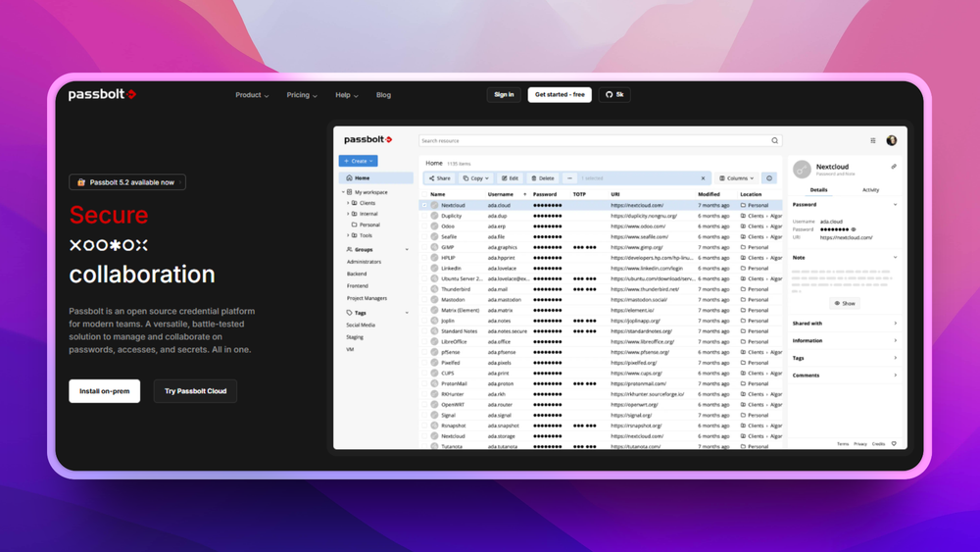Viewport: 980px width, 552px height.
Task: Open the more actions ellipsis button
Action: pos(569,178)
